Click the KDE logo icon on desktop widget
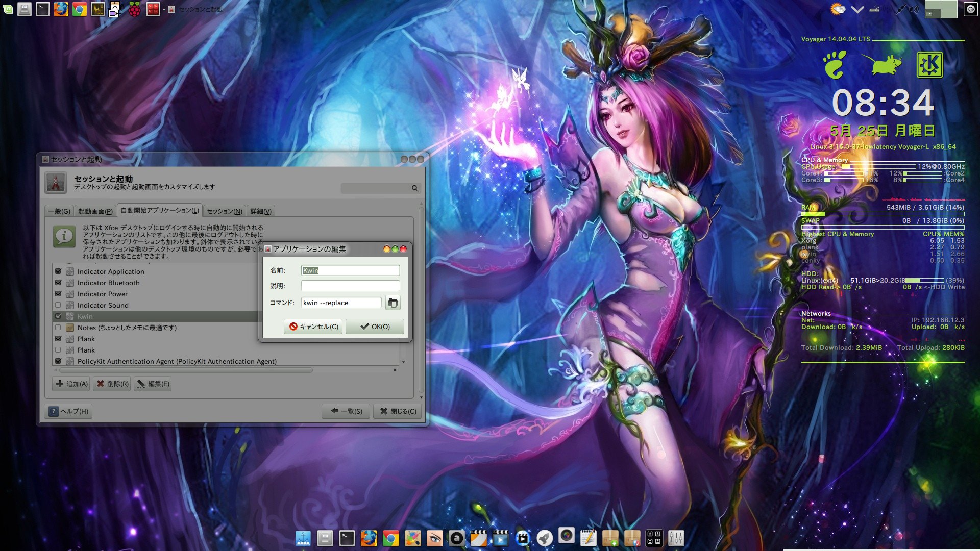The width and height of the screenshot is (980, 551). [929, 65]
